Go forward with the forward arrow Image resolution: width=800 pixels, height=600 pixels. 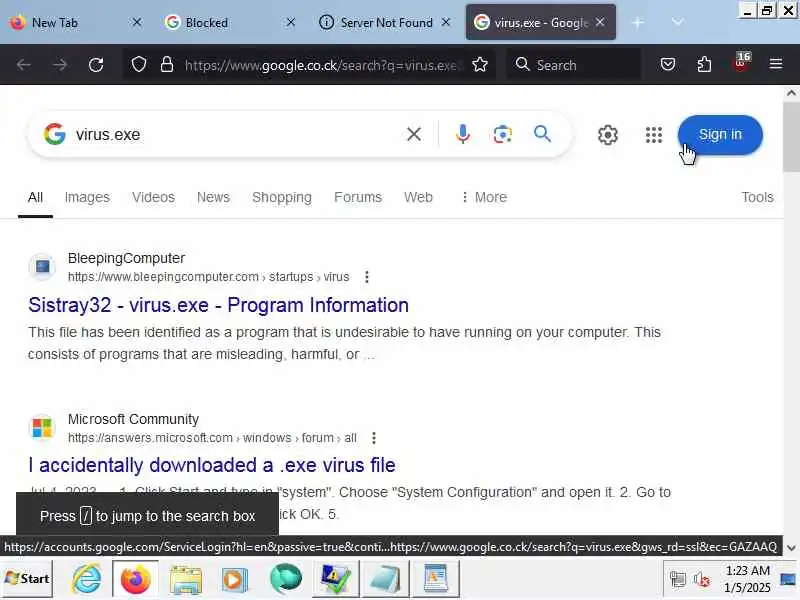(x=60, y=65)
